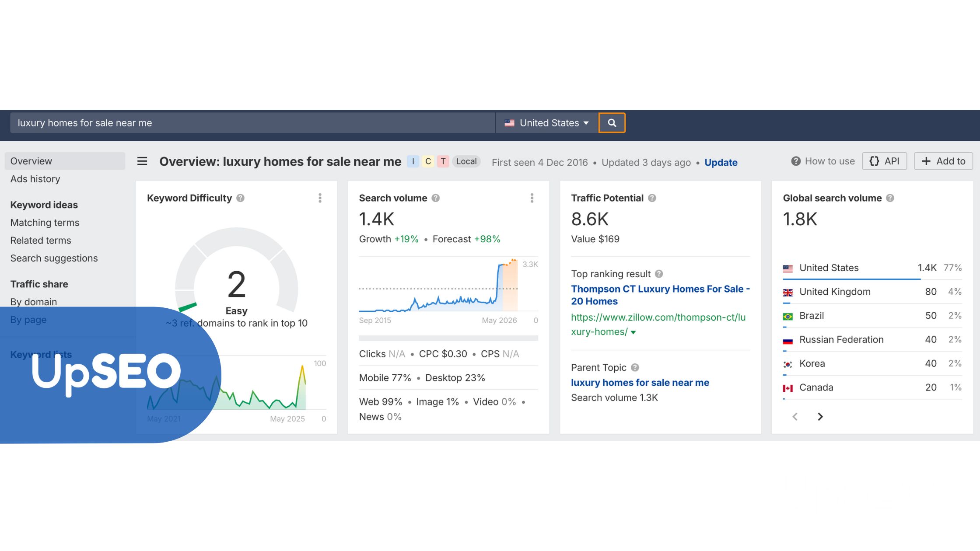Click the Parent Topic help icon
This screenshot has height=551, width=980.
[635, 367]
